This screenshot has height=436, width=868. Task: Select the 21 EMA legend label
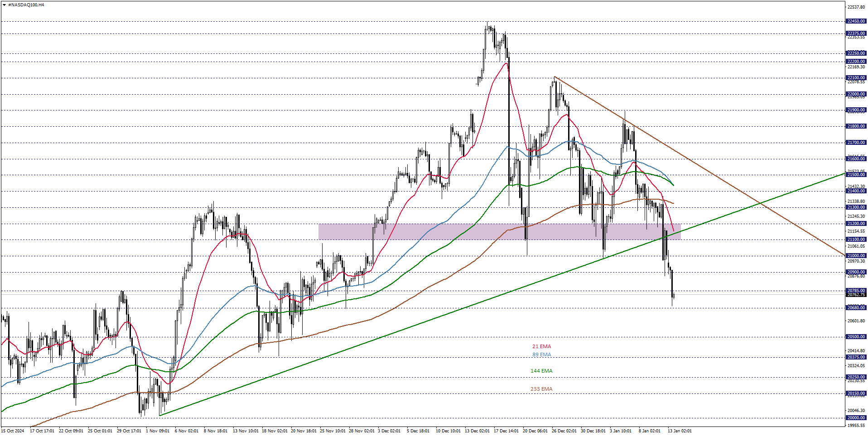(541, 347)
